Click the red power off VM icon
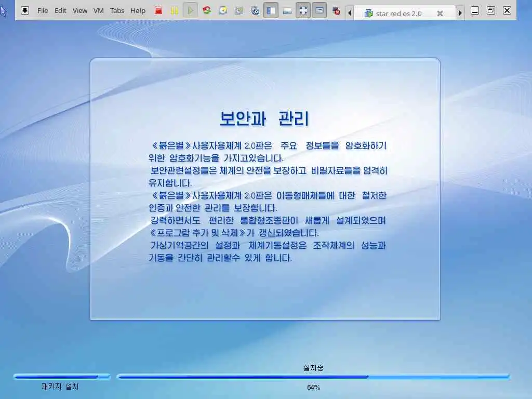The height and width of the screenshot is (399, 532). (158, 10)
